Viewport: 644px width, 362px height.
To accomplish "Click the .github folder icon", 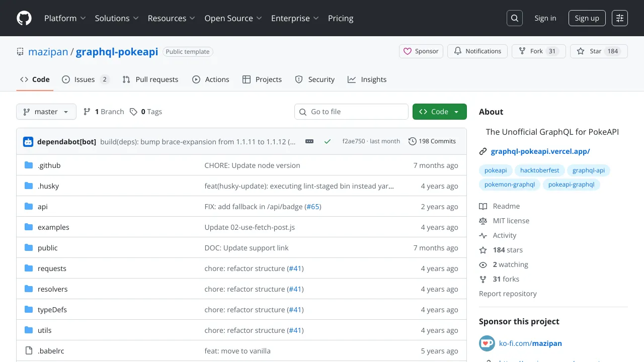I will pyautogui.click(x=29, y=165).
